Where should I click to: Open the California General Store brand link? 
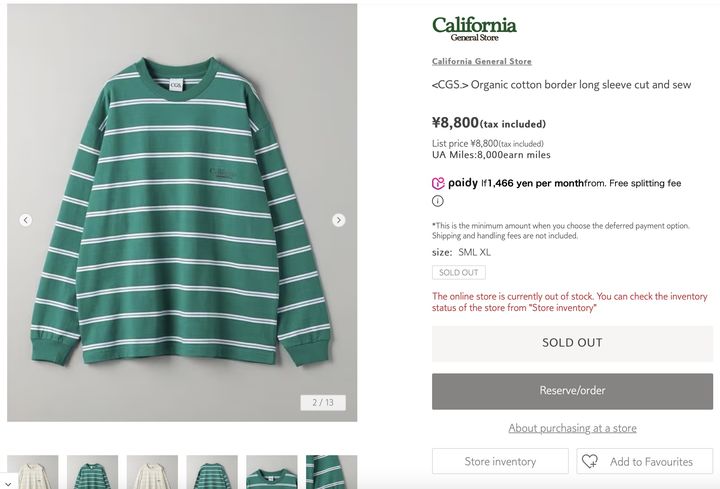(481, 62)
